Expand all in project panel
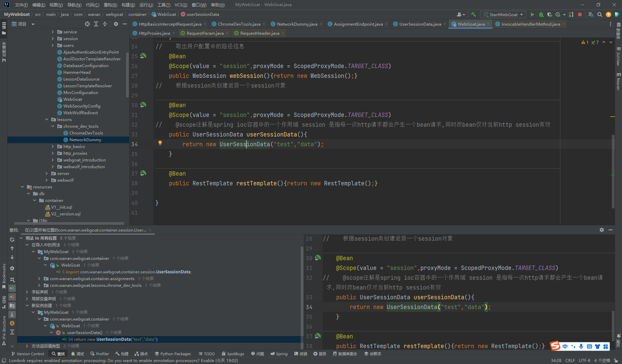The width and height of the screenshot is (622, 364). coord(96,24)
